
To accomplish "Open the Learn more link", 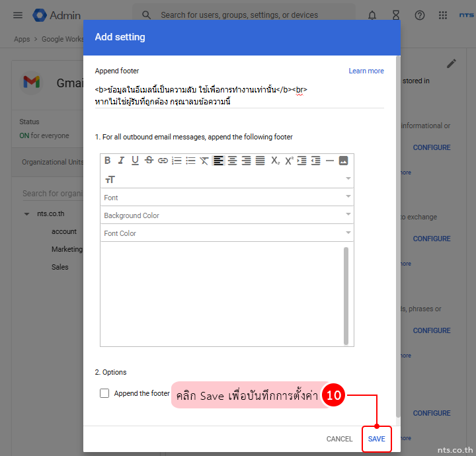I will click(x=366, y=71).
